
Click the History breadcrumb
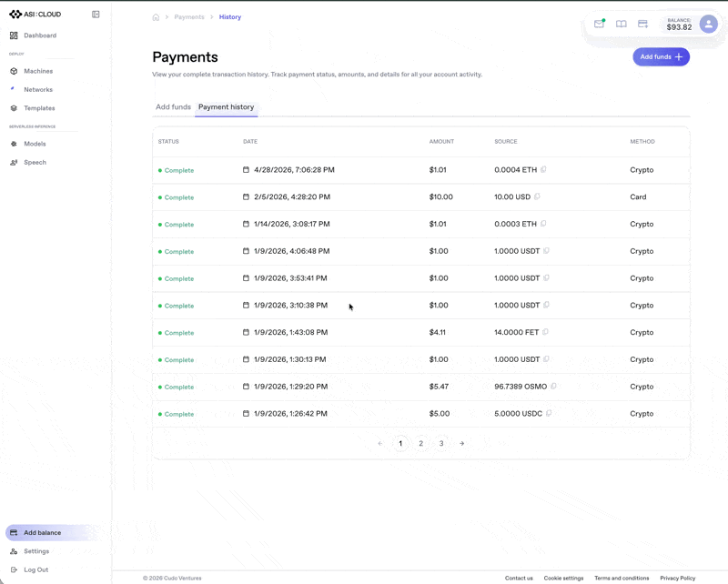tap(230, 16)
